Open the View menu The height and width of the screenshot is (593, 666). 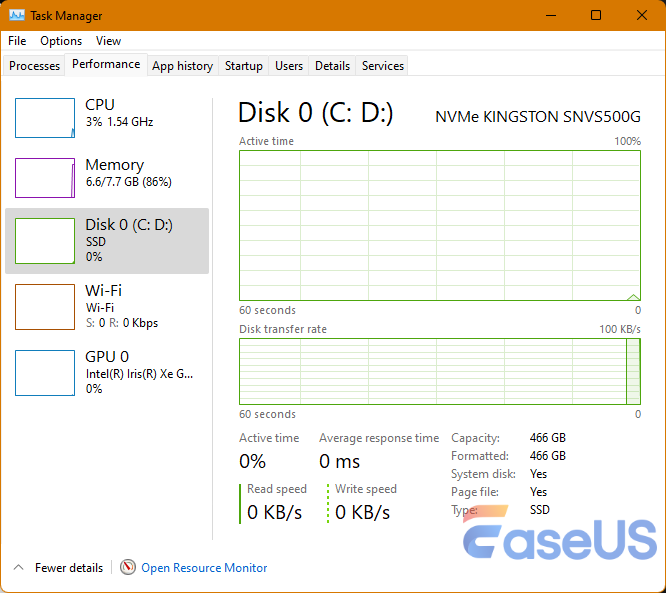[108, 41]
